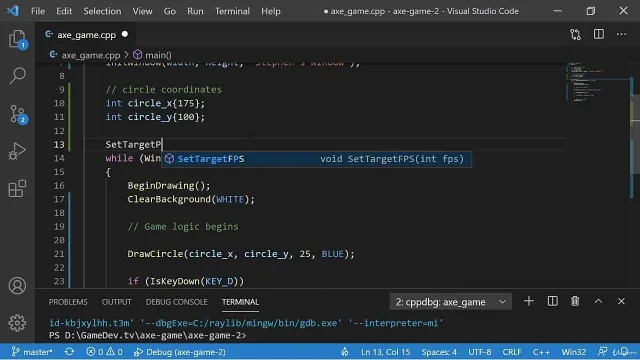
Task: Open the feedback icon in status bar
Action: click(602, 352)
